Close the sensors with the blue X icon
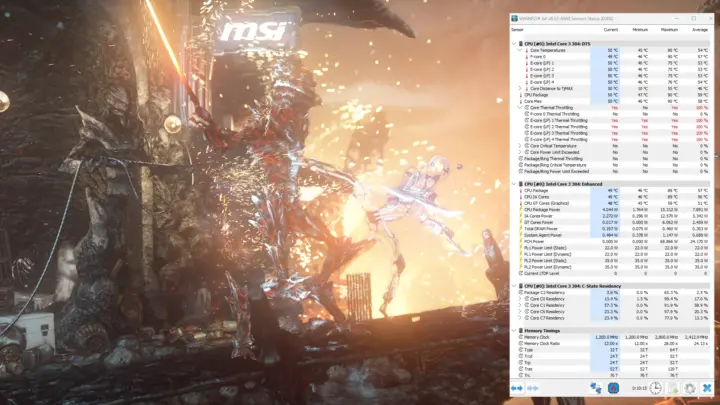 tap(707, 388)
